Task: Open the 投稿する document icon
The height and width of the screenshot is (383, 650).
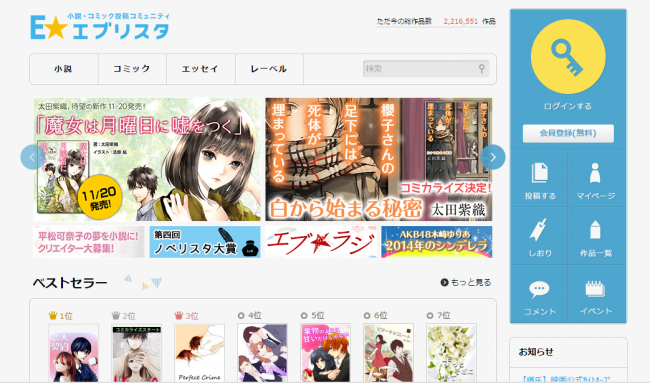Action: click(x=539, y=173)
